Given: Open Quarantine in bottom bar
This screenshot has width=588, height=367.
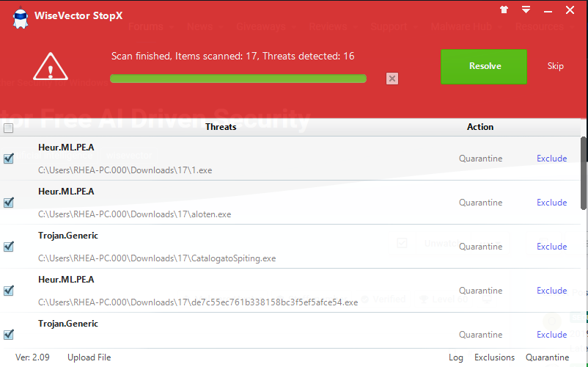Looking at the screenshot, I should tap(548, 357).
